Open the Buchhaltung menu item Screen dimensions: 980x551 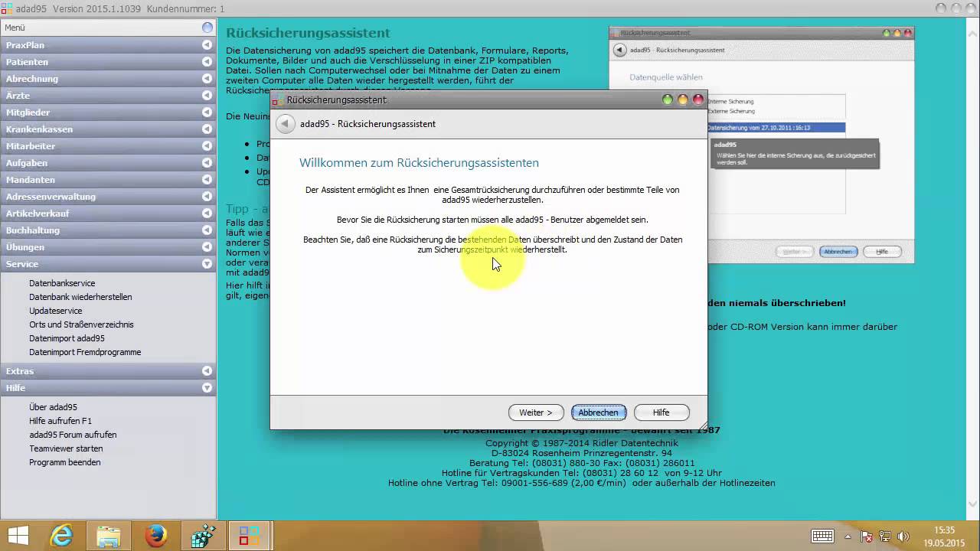tap(108, 230)
